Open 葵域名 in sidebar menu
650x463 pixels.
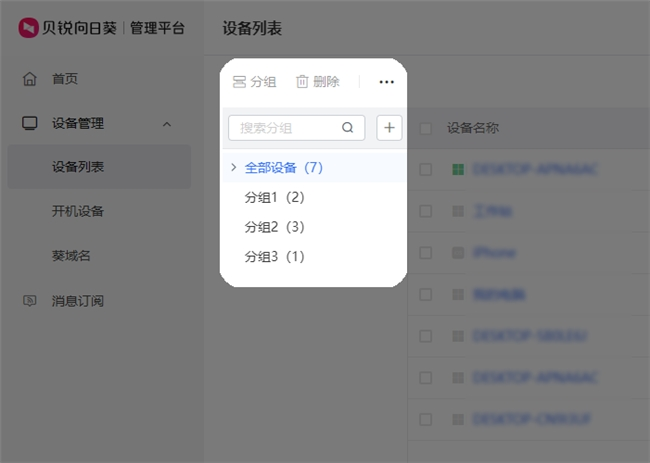click(71, 256)
